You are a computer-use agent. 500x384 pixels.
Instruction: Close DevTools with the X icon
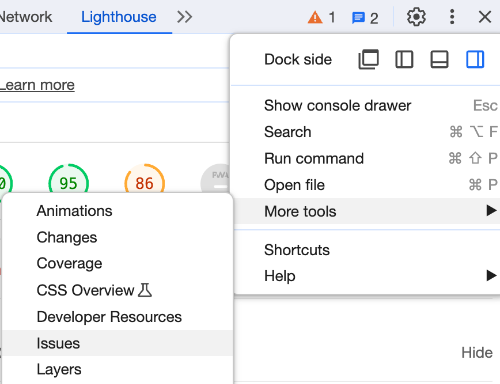(485, 17)
